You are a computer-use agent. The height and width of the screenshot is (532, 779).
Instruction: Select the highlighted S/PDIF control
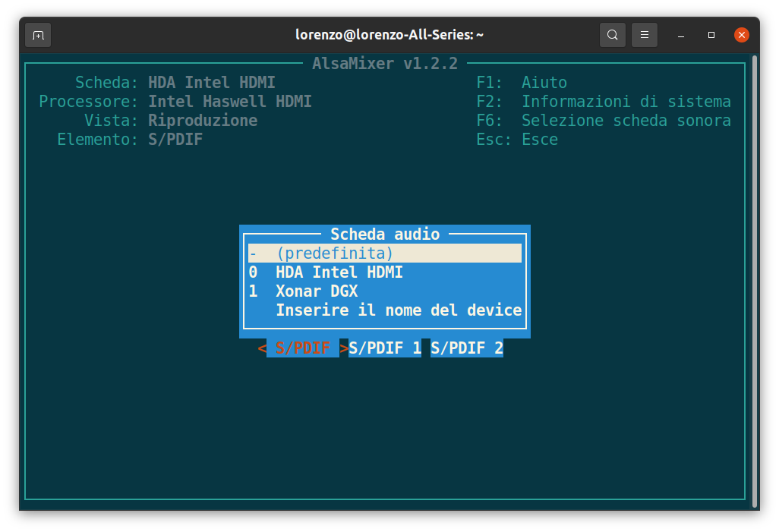[302, 348]
